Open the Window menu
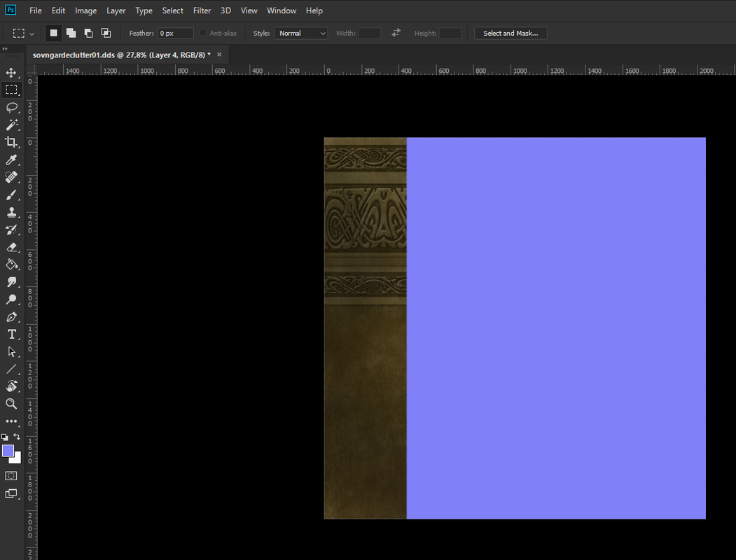The height and width of the screenshot is (560, 736). [x=282, y=10]
